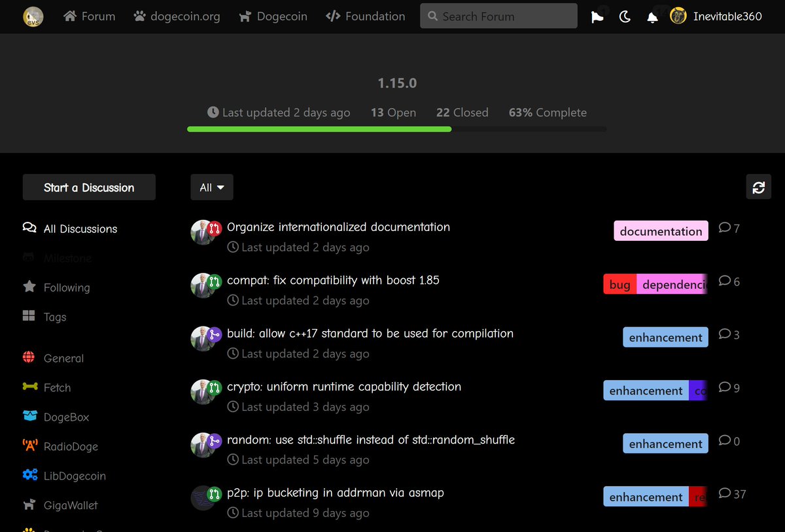This screenshot has height=532, width=785.
Task: Open the GigaWallet tag in sidebar
Action: click(71, 505)
